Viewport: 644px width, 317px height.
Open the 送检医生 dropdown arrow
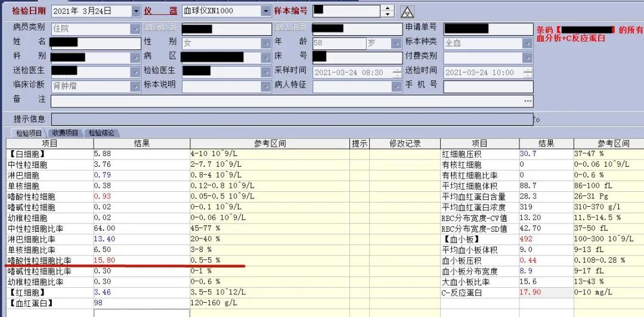135,72
